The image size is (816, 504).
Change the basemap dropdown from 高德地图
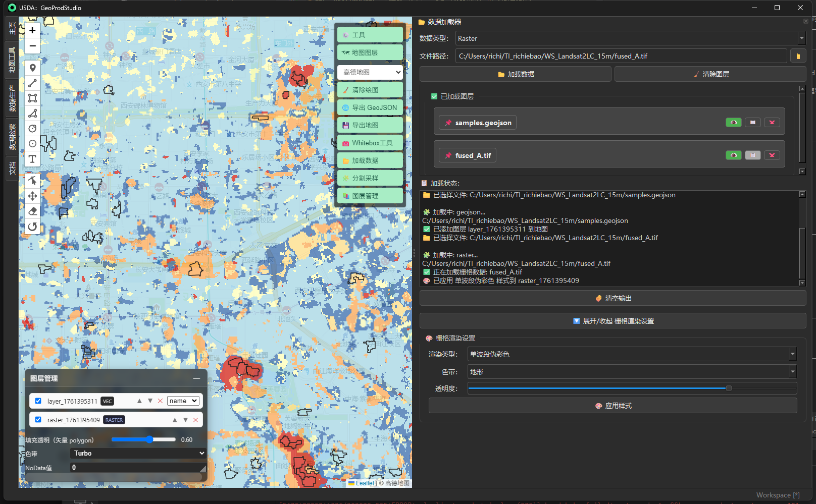click(x=370, y=72)
